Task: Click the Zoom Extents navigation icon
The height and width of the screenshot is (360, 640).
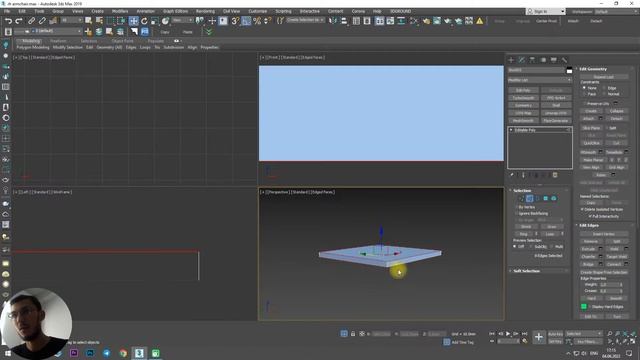Action: [x=625, y=333]
